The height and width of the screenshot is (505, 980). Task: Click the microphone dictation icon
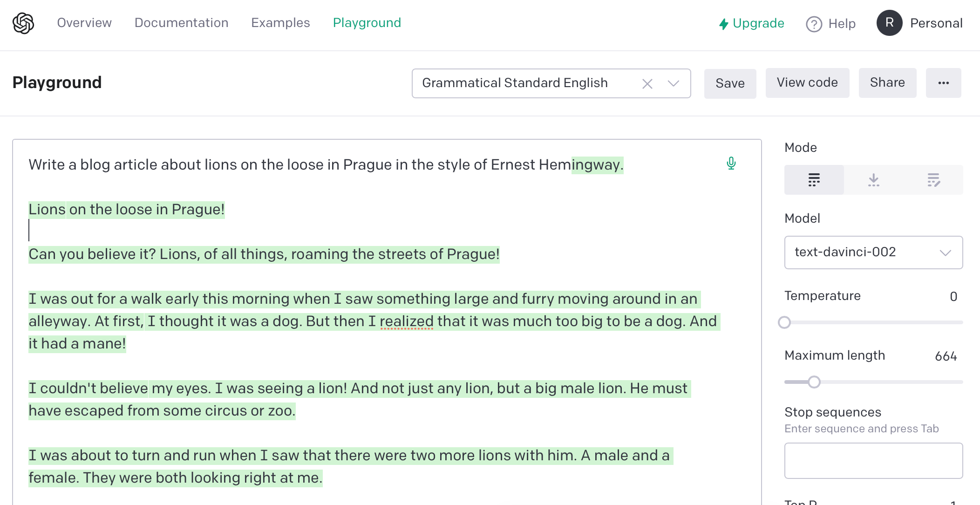tap(731, 164)
